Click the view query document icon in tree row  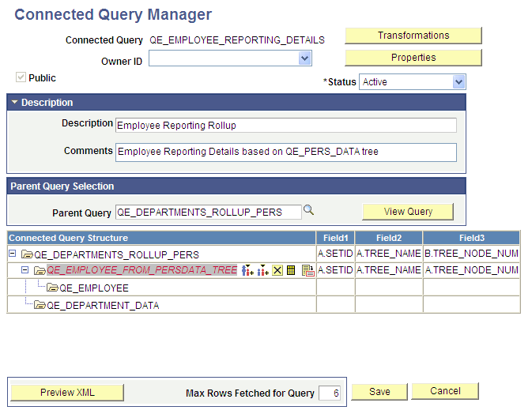[308, 270]
